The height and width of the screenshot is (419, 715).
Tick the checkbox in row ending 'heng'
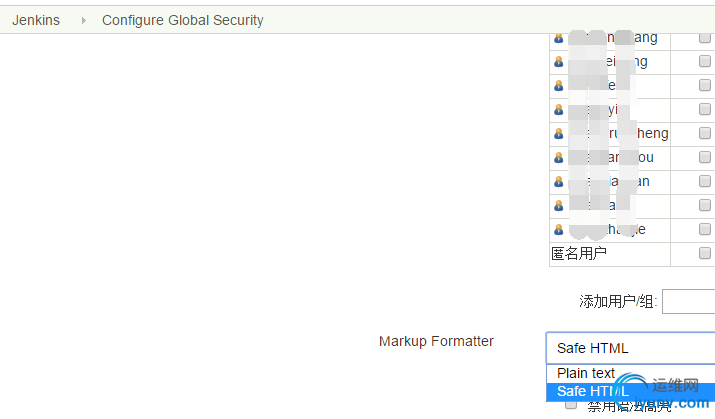click(x=705, y=133)
